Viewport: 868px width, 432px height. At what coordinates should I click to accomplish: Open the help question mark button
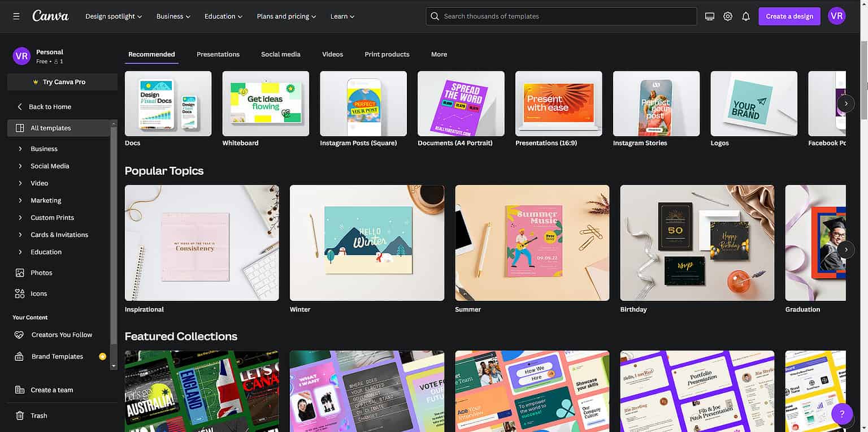(842, 413)
